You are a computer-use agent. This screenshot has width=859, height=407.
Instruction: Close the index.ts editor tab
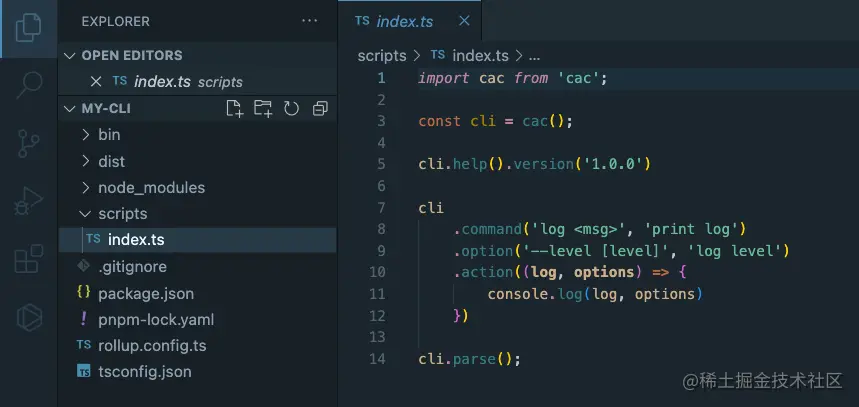point(464,21)
